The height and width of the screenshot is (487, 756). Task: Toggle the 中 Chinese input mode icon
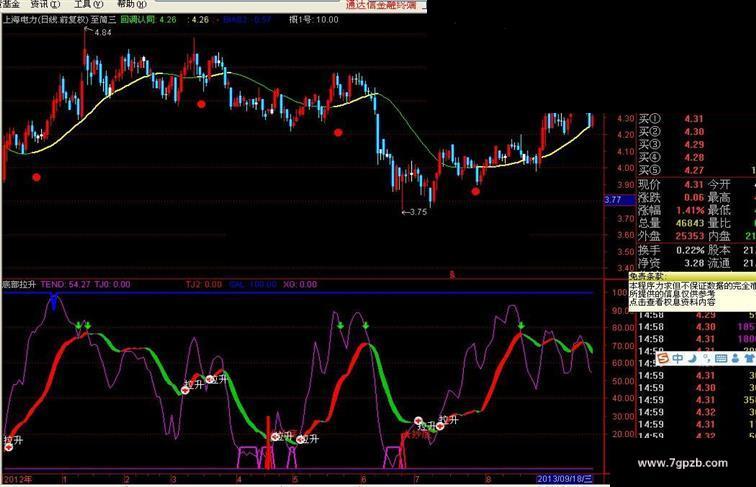click(x=678, y=358)
